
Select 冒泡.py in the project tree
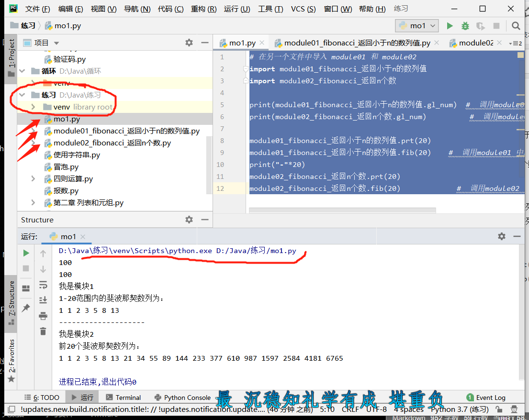click(65, 167)
